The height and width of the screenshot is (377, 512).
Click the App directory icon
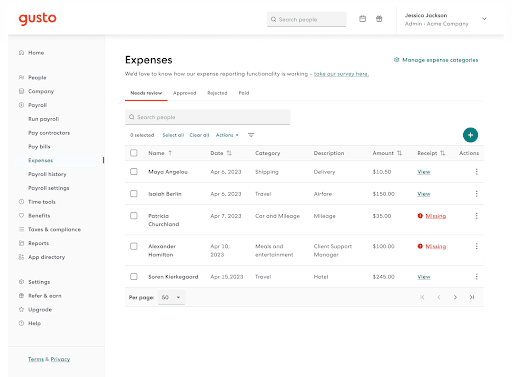[x=21, y=257]
